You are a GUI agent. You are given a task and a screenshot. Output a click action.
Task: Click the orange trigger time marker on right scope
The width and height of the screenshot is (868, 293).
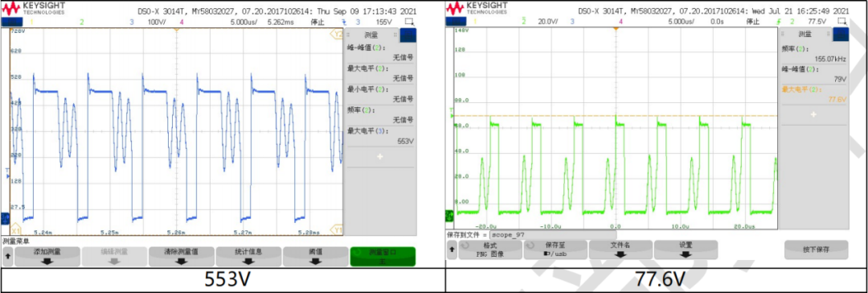pos(616,30)
